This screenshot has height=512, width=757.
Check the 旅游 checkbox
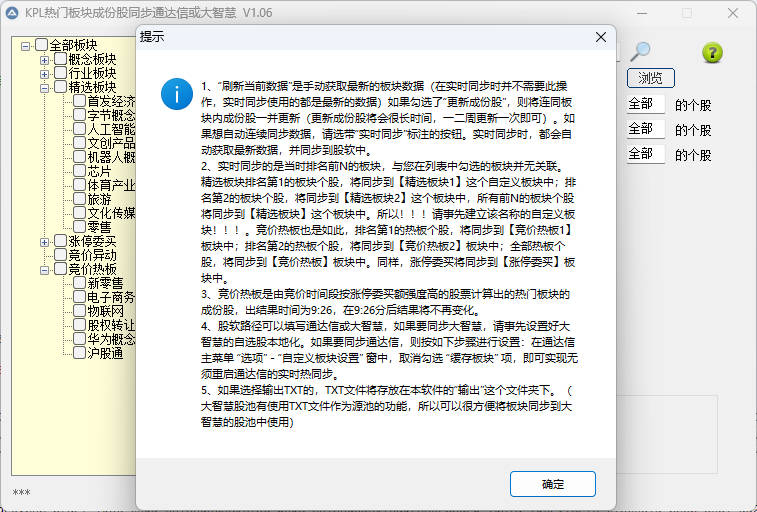tap(79, 199)
